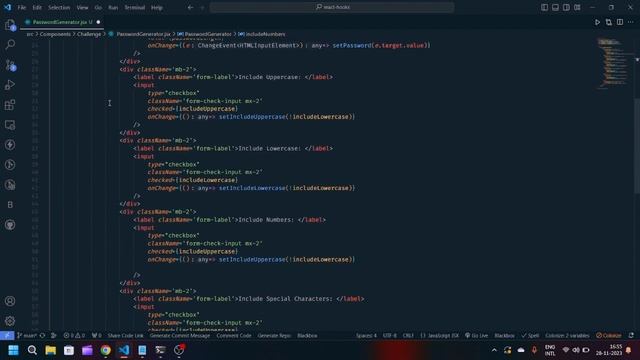Select JavaScript JSX language mode
Screen dimensions: 640x360
440,336
